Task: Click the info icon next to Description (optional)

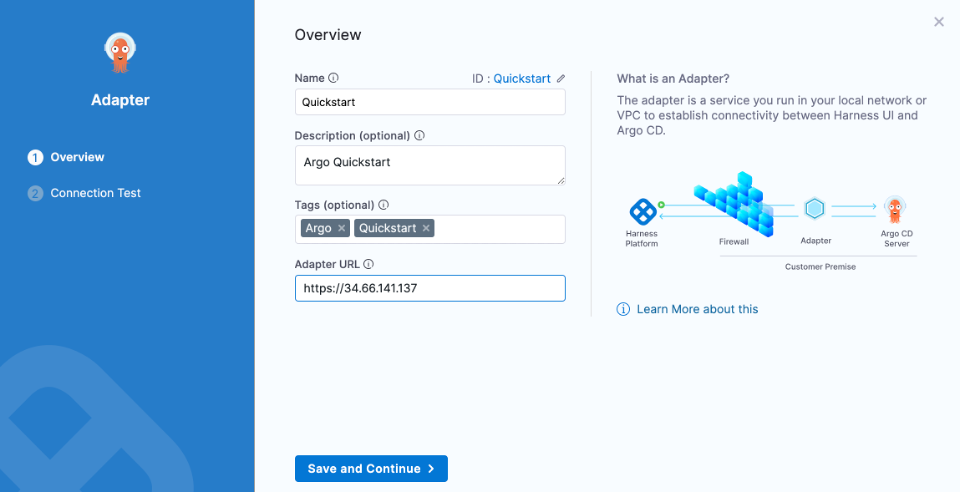Action: [419, 136]
